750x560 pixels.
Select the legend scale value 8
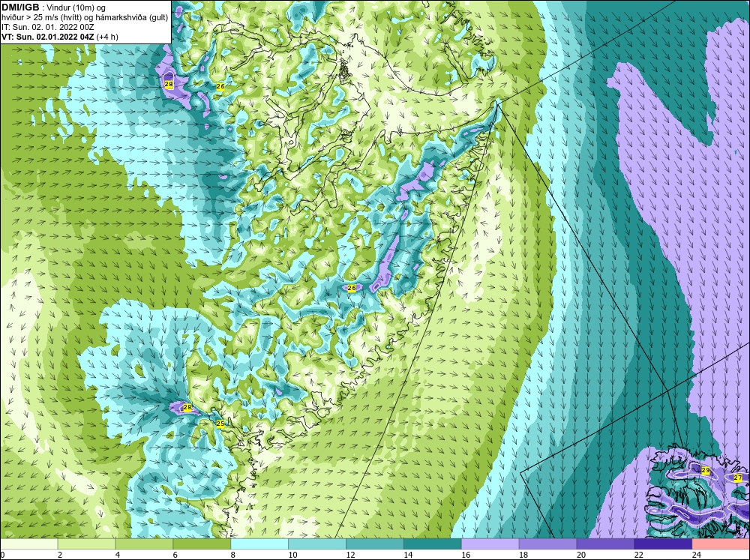click(x=233, y=555)
